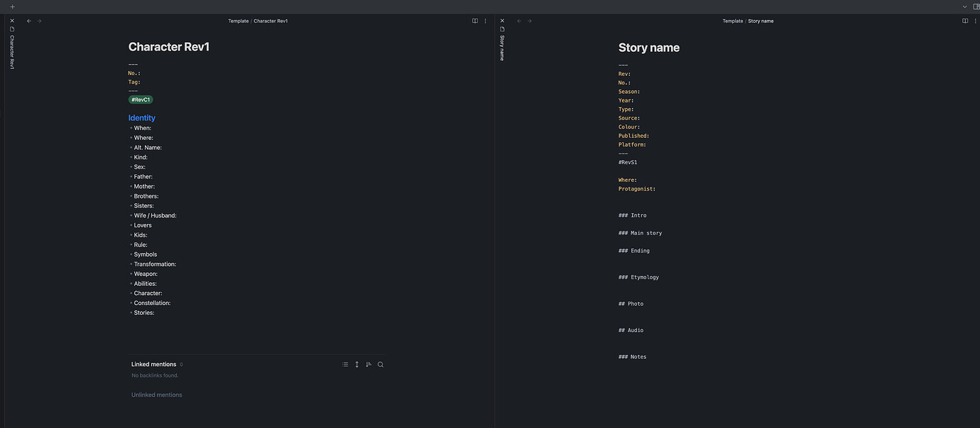Navigate forward in Story name pane
Image resolution: width=980 pixels, height=428 pixels.
pyautogui.click(x=528, y=21)
